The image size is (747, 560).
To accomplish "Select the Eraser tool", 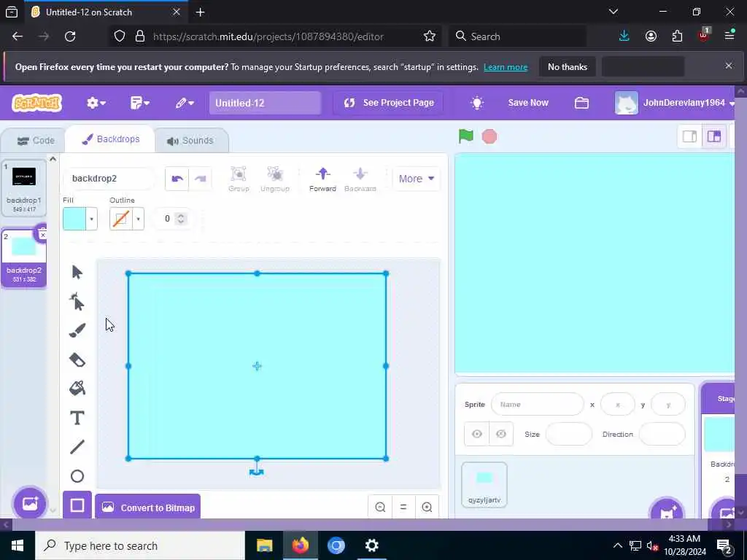I will 77,359.
